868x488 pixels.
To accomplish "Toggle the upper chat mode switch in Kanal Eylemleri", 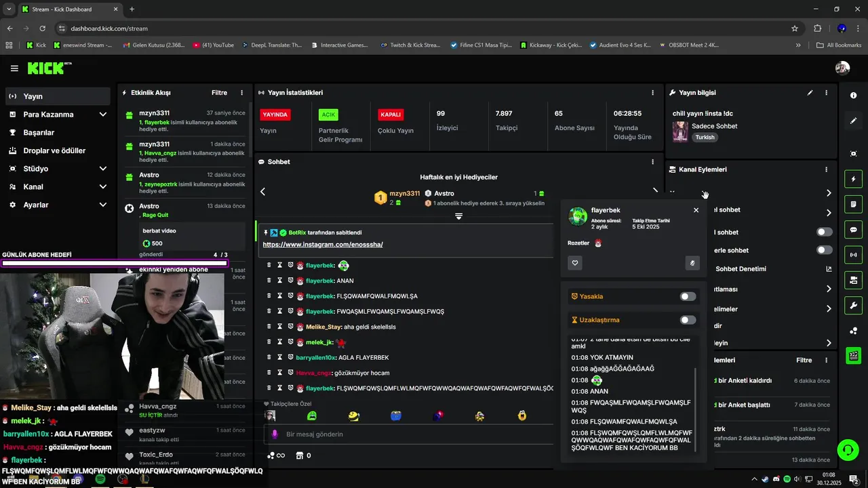I will coord(825,232).
